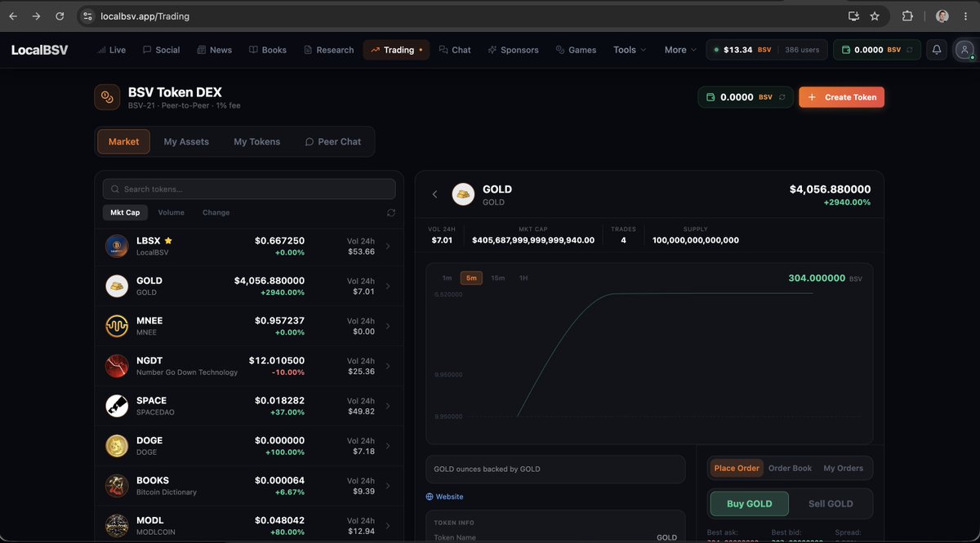Expand the BOOKS row chevron
Image resolution: width=980 pixels, height=543 pixels.
pyautogui.click(x=388, y=486)
